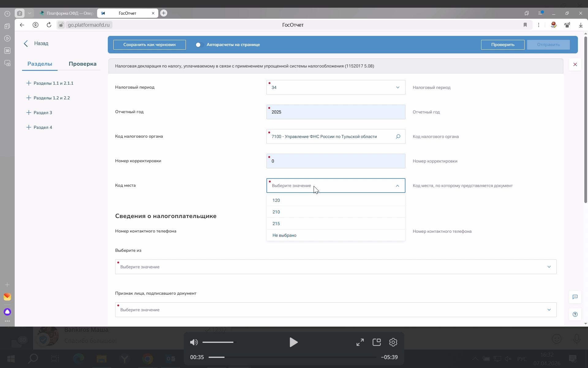Click search icon in tax authority code field

pos(398,136)
